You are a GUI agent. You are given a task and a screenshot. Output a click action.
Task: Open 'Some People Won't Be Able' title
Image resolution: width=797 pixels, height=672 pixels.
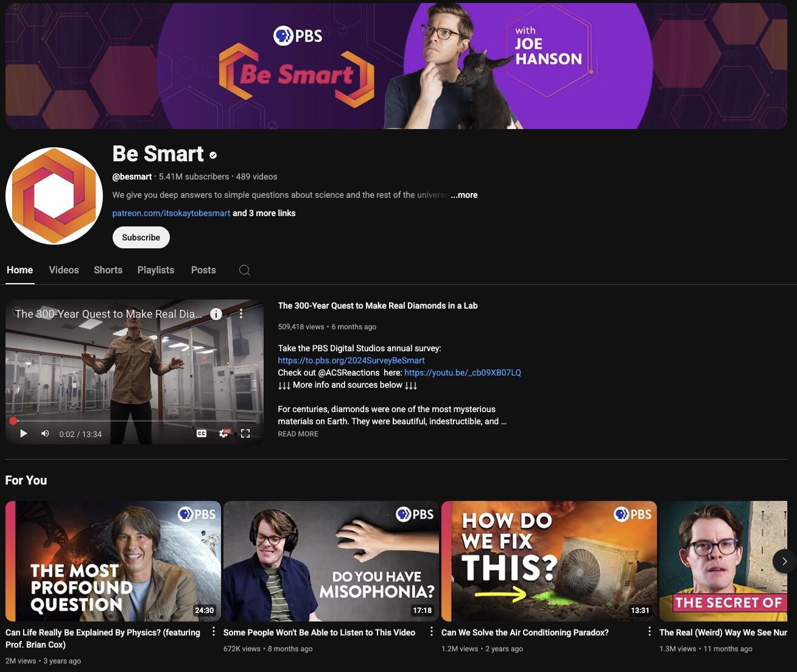tap(319, 632)
